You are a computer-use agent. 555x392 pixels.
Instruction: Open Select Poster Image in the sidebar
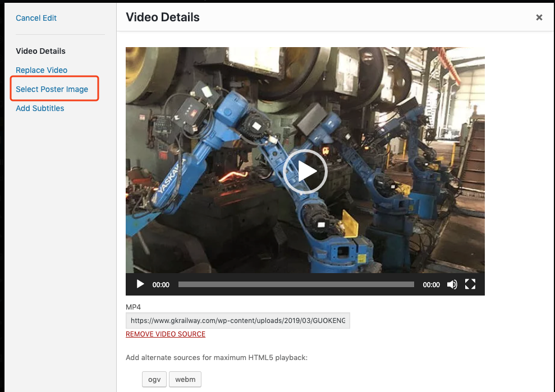click(x=52, y=89)
